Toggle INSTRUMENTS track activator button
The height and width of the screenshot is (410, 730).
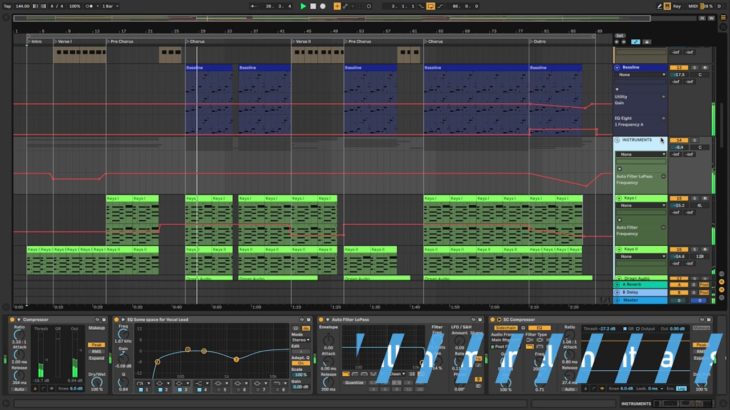679,140
